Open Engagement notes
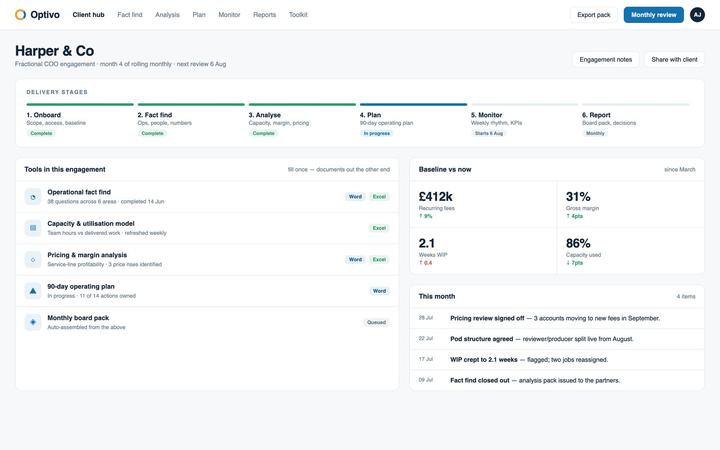Screen dimensions: 720x450 (x=606, y=60)
